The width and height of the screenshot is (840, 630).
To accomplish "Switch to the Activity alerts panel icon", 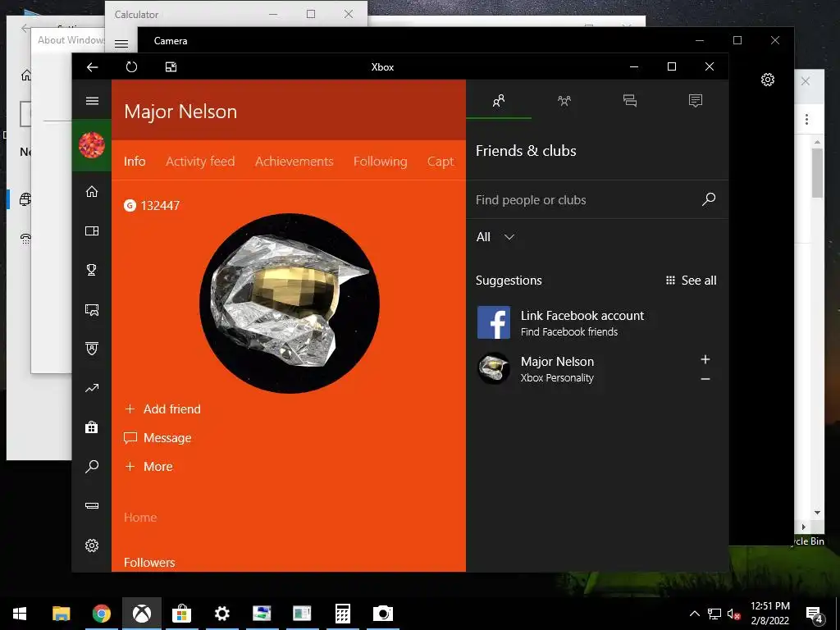I will 696,100.
